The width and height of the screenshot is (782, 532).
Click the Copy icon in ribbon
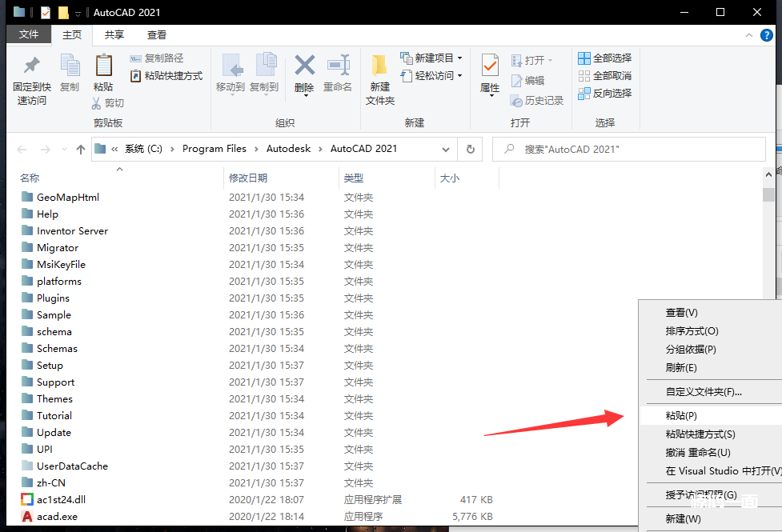point(70,66)
